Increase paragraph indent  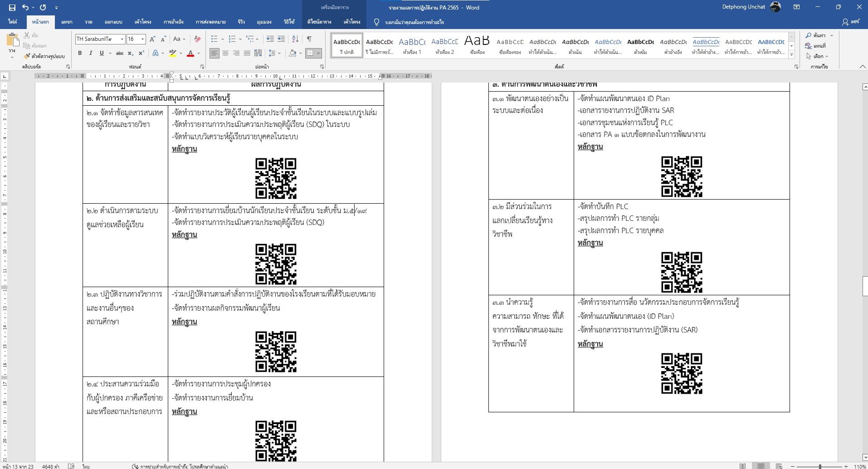point(281,39)
